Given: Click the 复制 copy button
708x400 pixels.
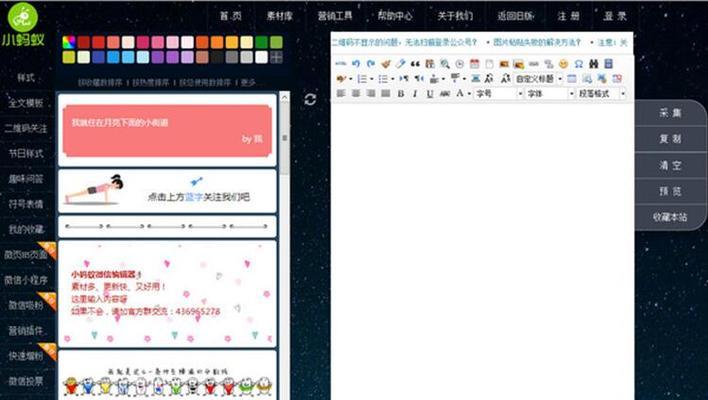Looking at the screenshot, I should 671,139.
